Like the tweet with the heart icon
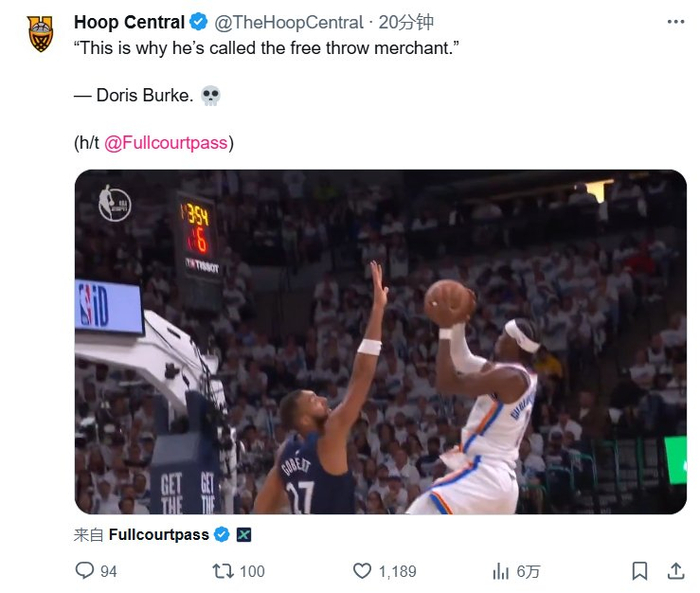Screen dimensions: 700x593 tap(362, 571)
